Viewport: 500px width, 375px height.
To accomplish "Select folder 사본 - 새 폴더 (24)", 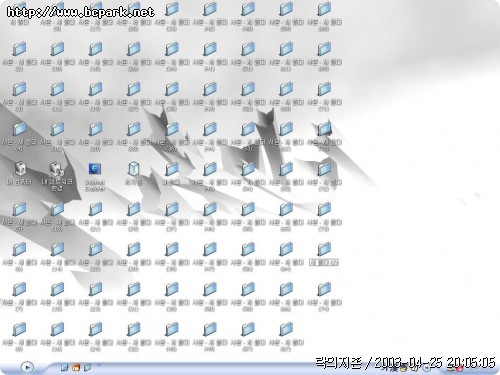I will click(x=95, y=336).
